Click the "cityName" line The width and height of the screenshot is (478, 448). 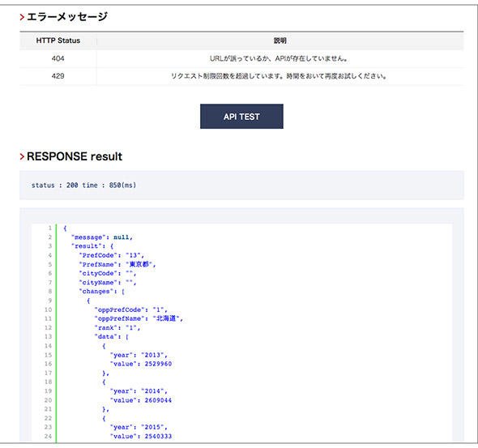[x=108, y=283]
